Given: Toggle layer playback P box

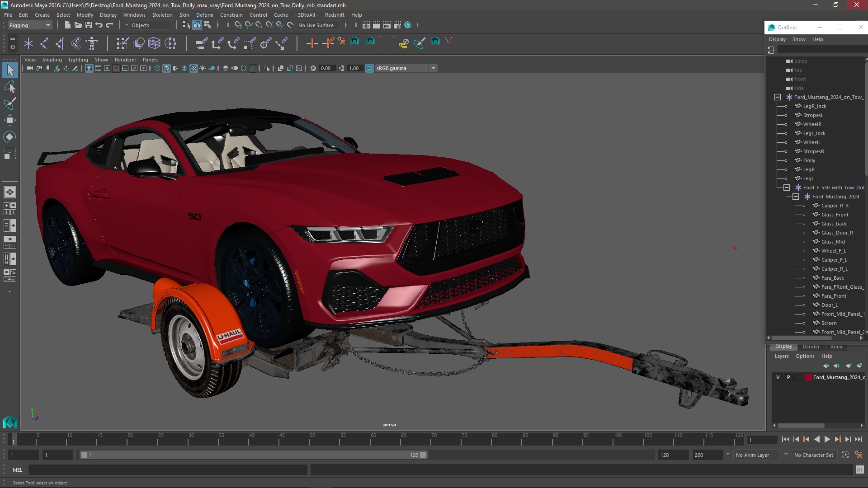Looking at the screenshot, I should tap(788, 377).
